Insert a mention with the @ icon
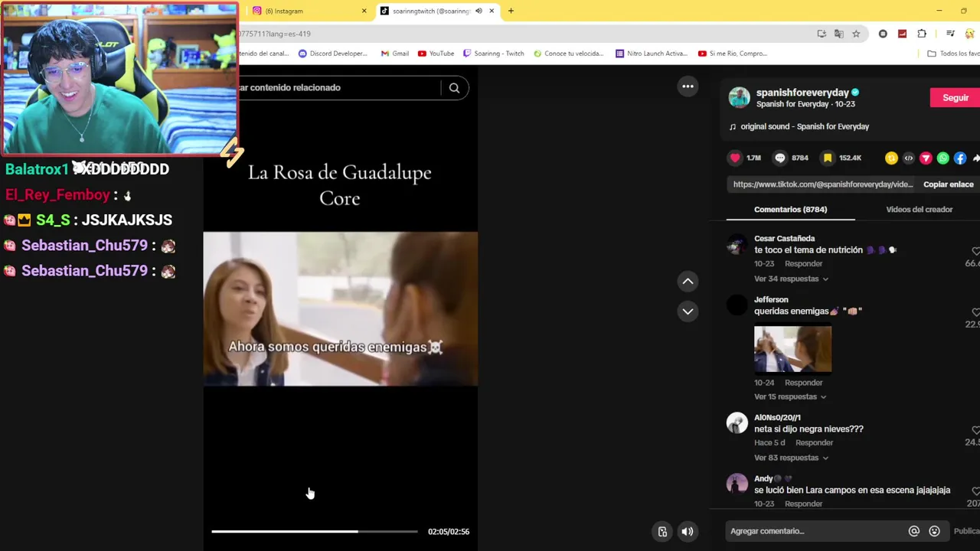 (x=913, y=531)
